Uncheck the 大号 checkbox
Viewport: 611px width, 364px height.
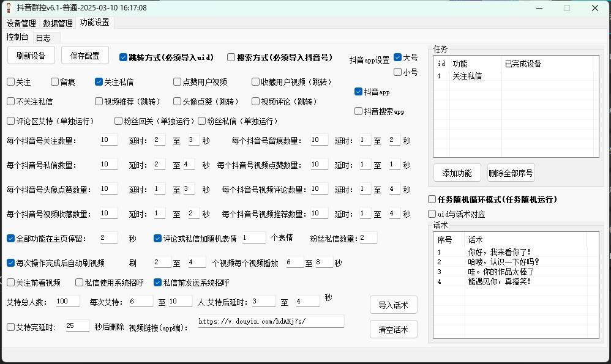click(x=398, y=58)
